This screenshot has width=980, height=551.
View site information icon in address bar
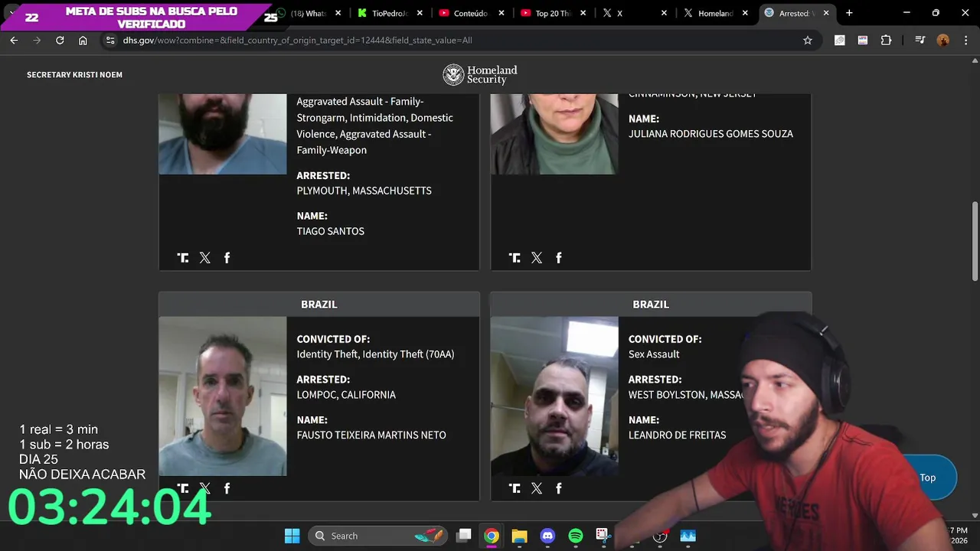(x=110, y=41)
